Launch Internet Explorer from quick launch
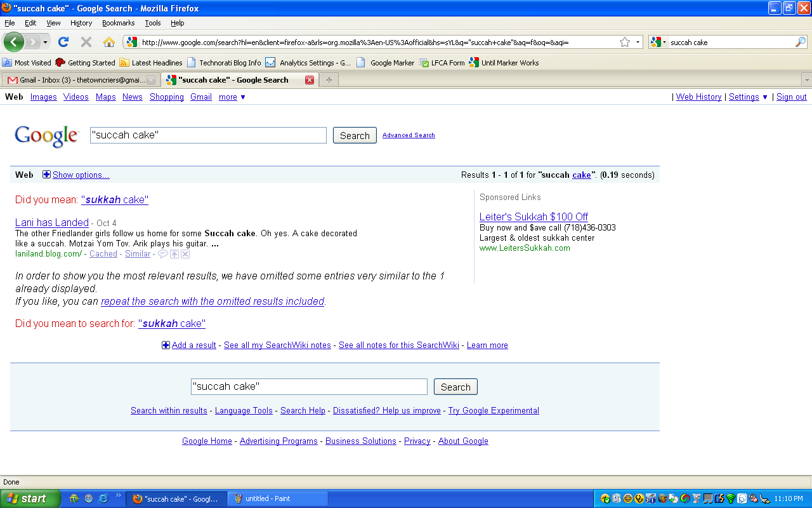Screen dimensions: 812x508 coord(103,498)
